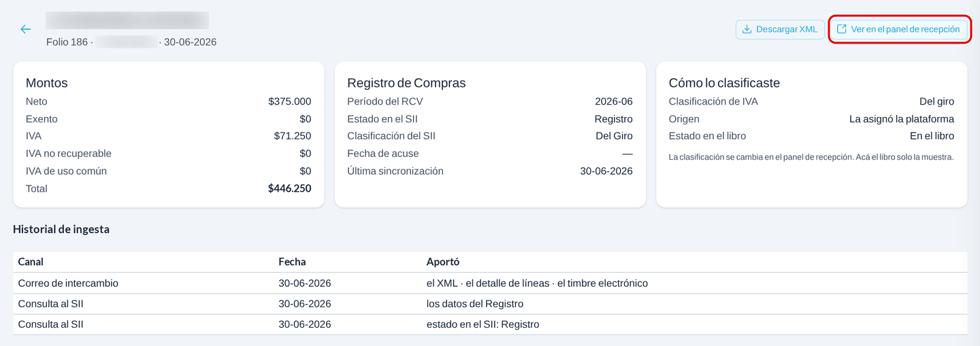
Task: Click the Folio 186 document subtitle
Action: point(131,42)
